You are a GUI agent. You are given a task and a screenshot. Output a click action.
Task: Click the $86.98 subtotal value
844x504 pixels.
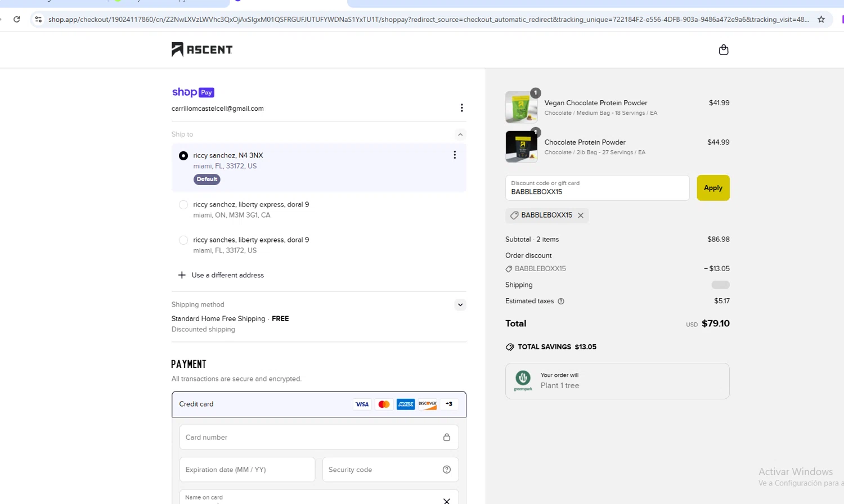[x=719, y=239]
